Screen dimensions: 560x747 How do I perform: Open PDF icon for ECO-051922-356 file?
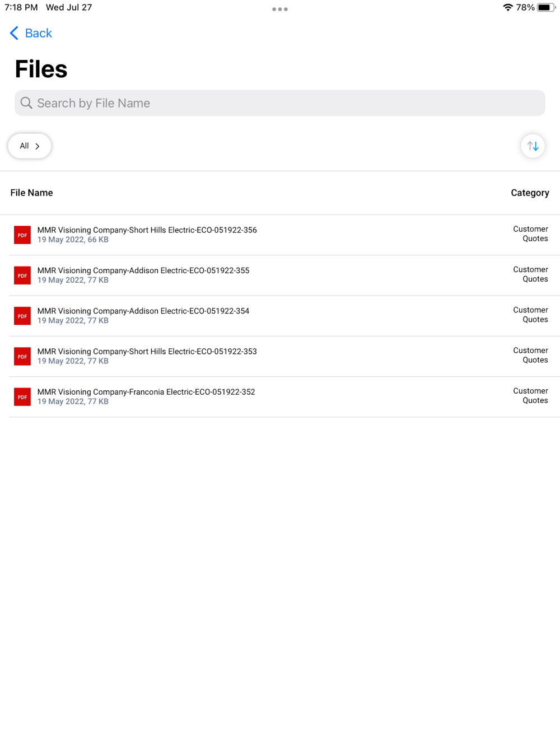coord(22,235)
